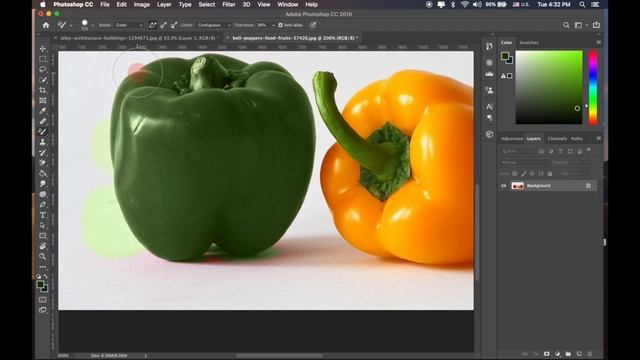
Task: Select the Clone Stamp tool
Action: point(42,142)
